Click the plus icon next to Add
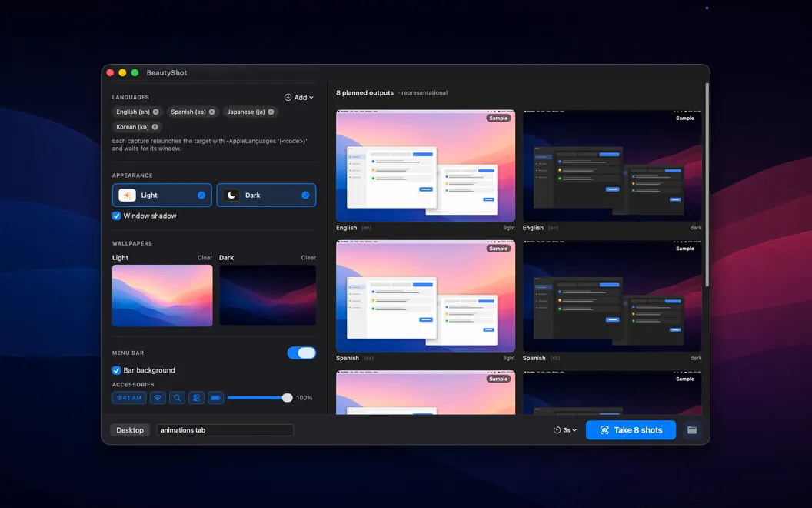This screenshot has height=508, width=812. pos(288,98)
